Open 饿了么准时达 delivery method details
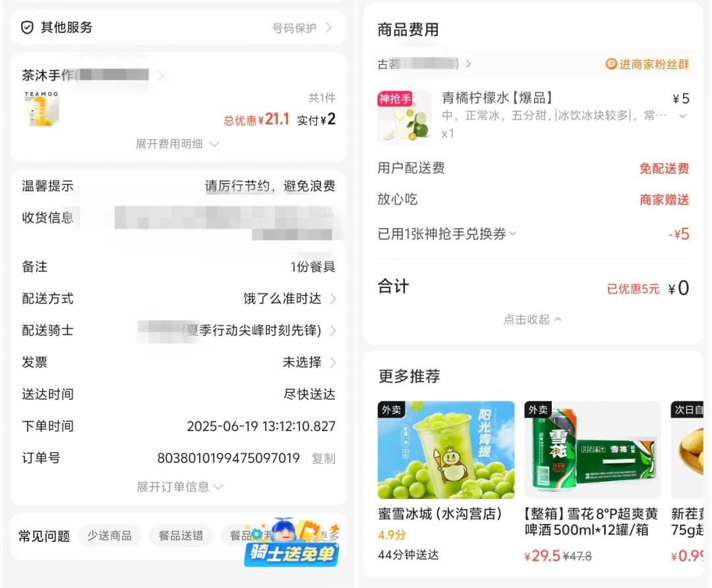Viewport: 712px width, 588px height. point(289,299)
